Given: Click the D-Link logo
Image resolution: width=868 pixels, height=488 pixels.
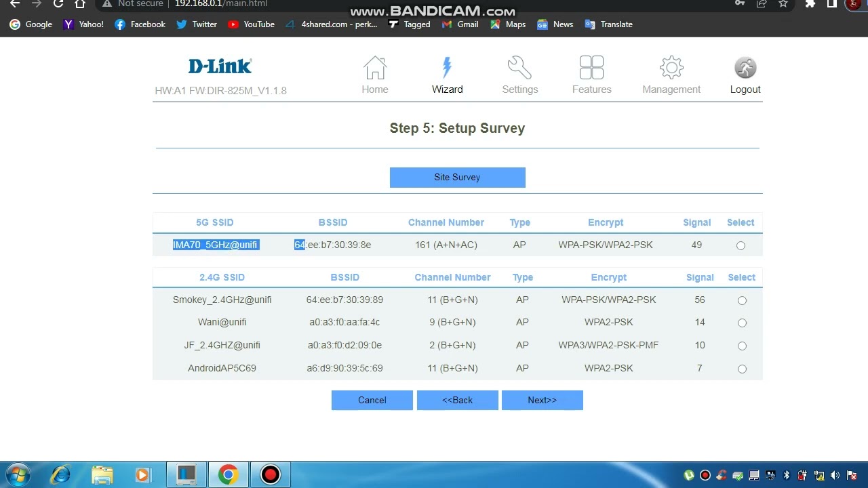Looking at the screenshot, I should coord(220,66).
